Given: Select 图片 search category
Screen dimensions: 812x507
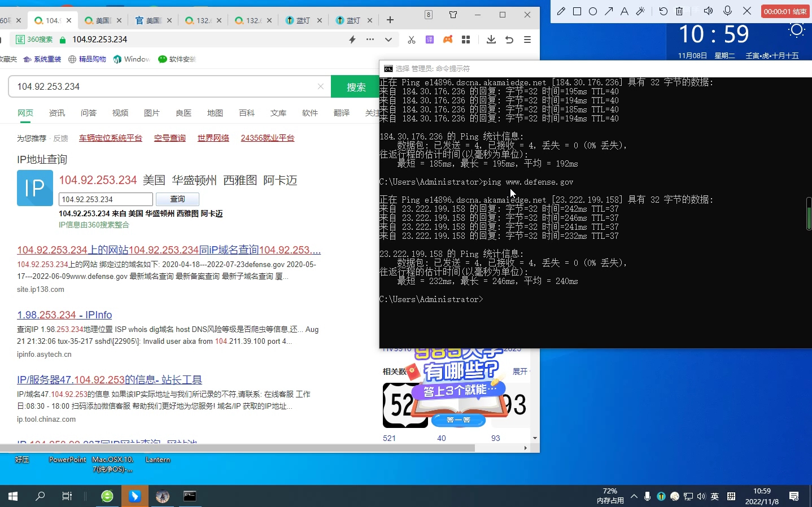Looking at the screenshot, I should pyautogui.click(x=152, y=113).
